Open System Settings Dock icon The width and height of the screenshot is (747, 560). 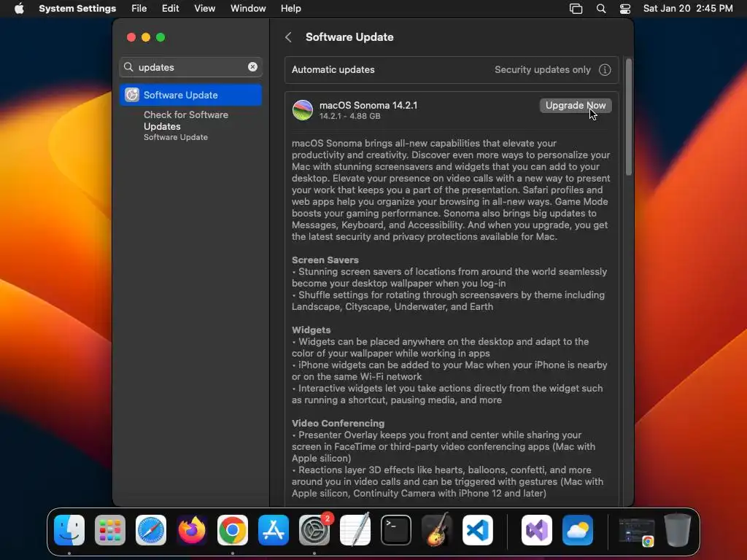(x=314, y=530)
